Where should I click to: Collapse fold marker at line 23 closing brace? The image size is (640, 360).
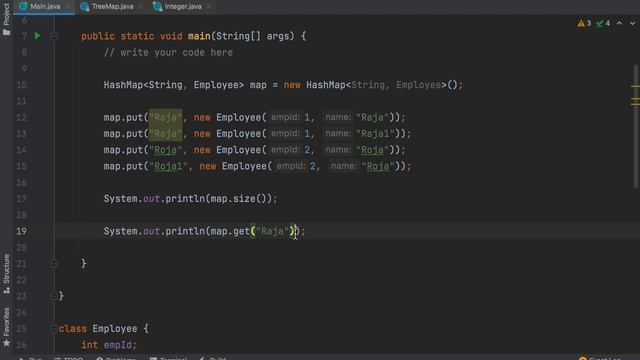pyautogui.click(x=54, y=296)
